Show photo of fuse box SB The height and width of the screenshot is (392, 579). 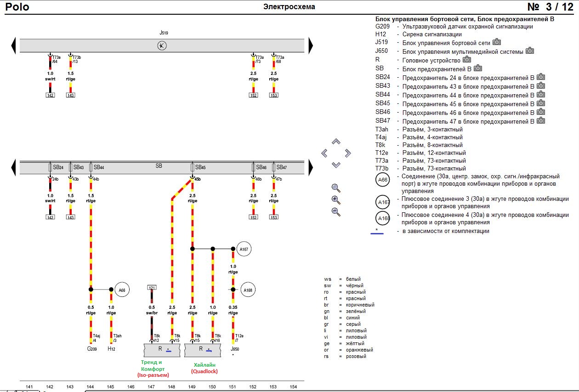tap(478, 68)
